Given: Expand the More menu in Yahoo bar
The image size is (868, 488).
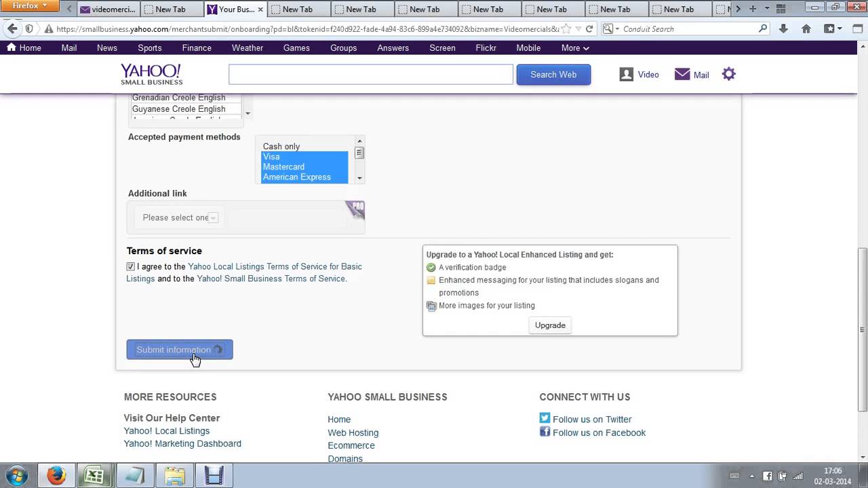Looking at the screenshot, I should [x=575, y=48].
